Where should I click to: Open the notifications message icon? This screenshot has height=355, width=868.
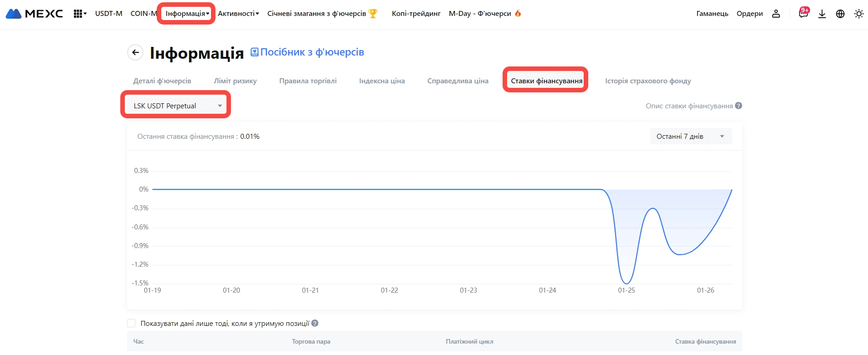pos(803,14)
